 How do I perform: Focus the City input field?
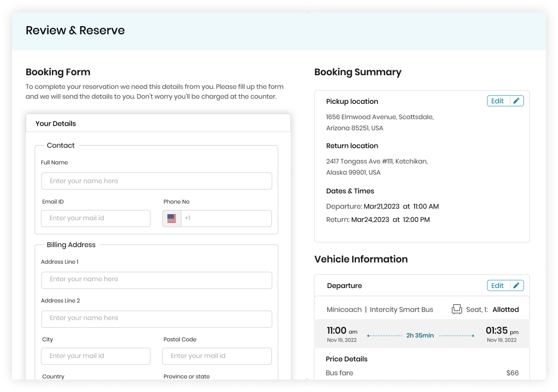click(x=96, y=356)
